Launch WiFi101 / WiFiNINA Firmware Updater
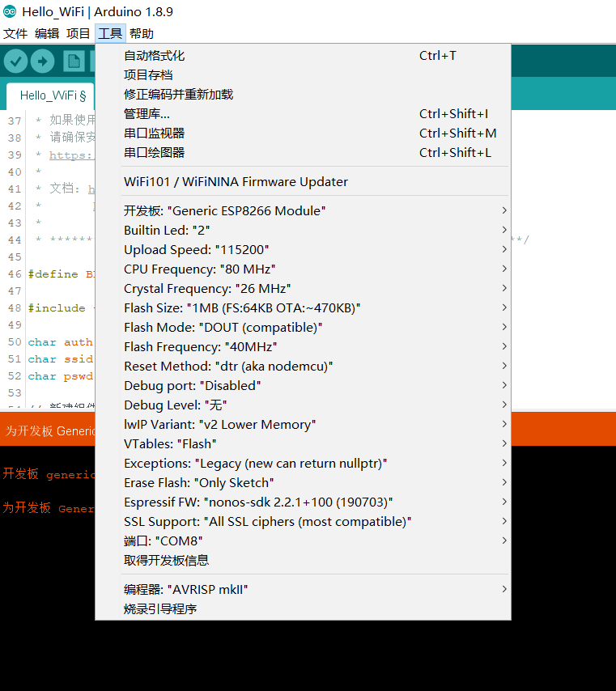Screen dimensions: 616x691 click(303, 181)
